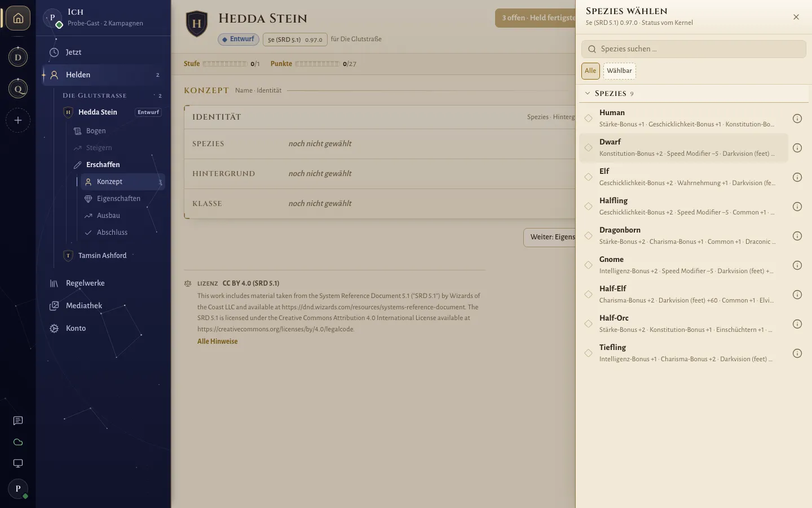Open the Helden sidebar section
Image resolution: width=812 pixels, height=508 pixels.
[103, 75]
